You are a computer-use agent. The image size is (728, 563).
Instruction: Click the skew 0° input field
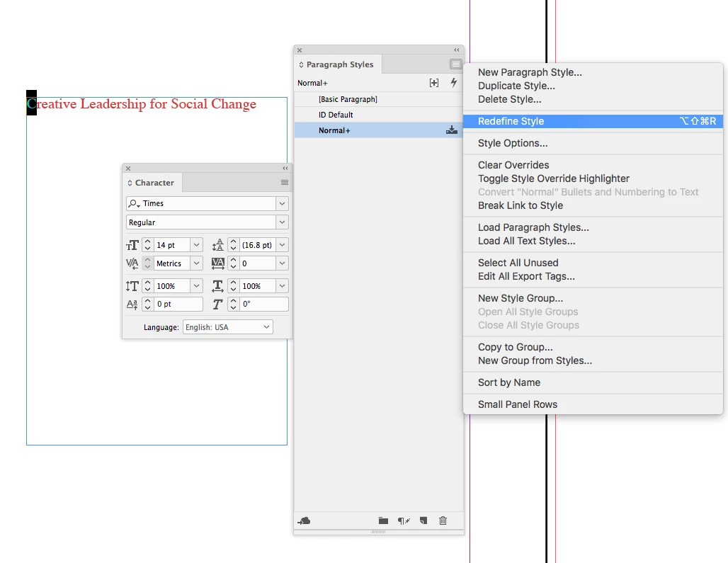[263, 304]
